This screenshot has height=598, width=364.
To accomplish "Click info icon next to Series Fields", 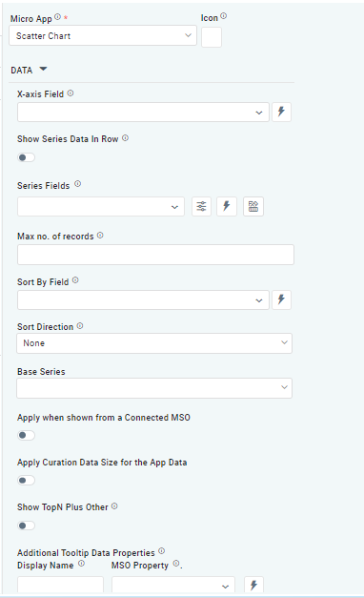I will 78,184.
